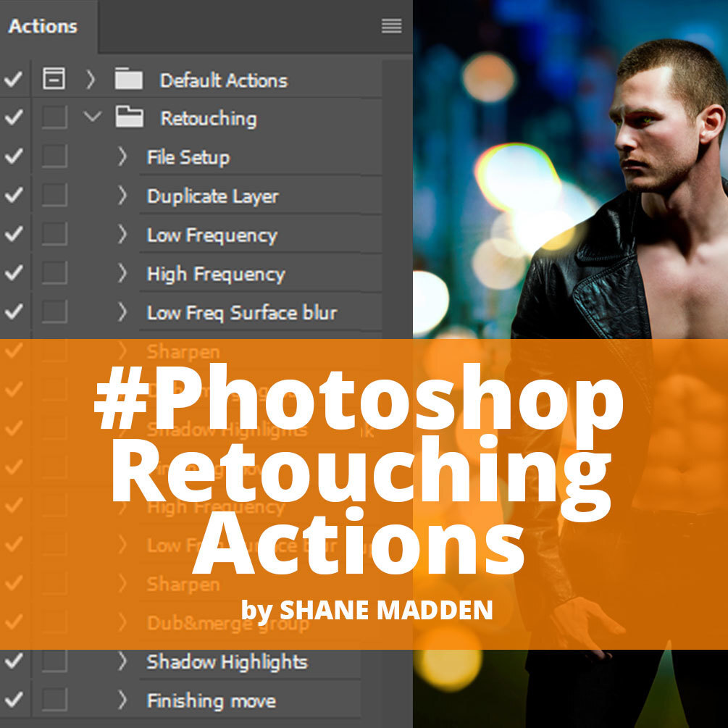Select the Low Frequency action

pos(212,235)
